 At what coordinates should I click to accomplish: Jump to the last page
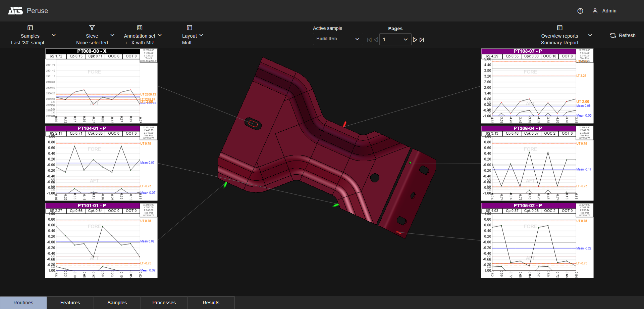[422, 40]
